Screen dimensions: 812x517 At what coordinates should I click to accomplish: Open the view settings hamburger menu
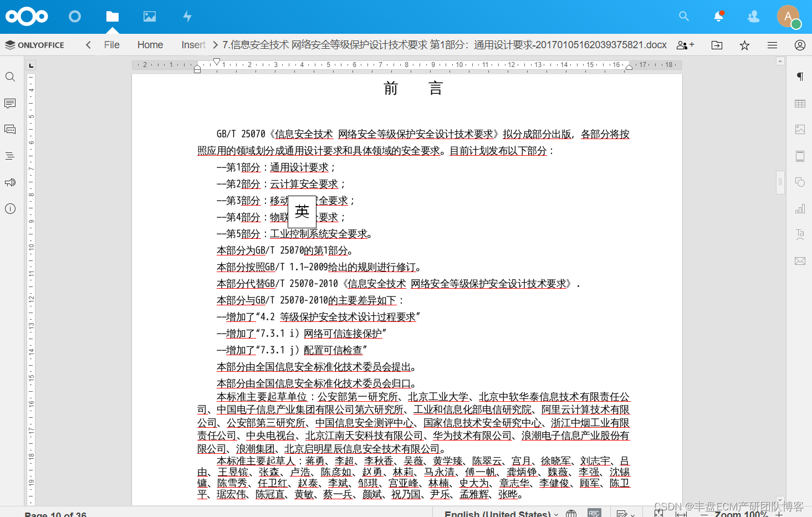(772, 45)
